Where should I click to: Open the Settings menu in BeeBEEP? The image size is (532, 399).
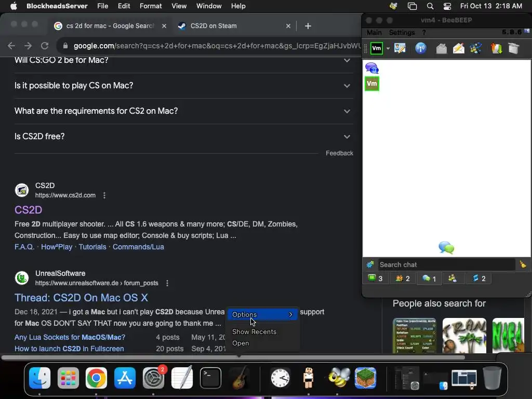[402, 32]
